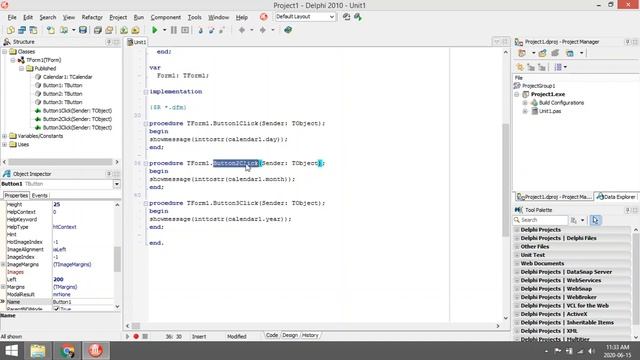
Task: Collapse the TForm1(TForm) node
Action: click(13, 60)
